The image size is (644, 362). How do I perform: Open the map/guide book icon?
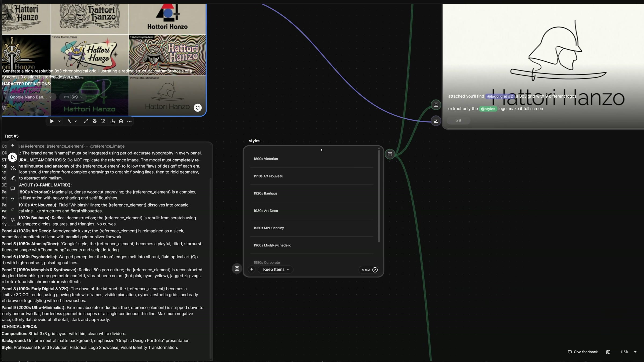click(608, 352)
